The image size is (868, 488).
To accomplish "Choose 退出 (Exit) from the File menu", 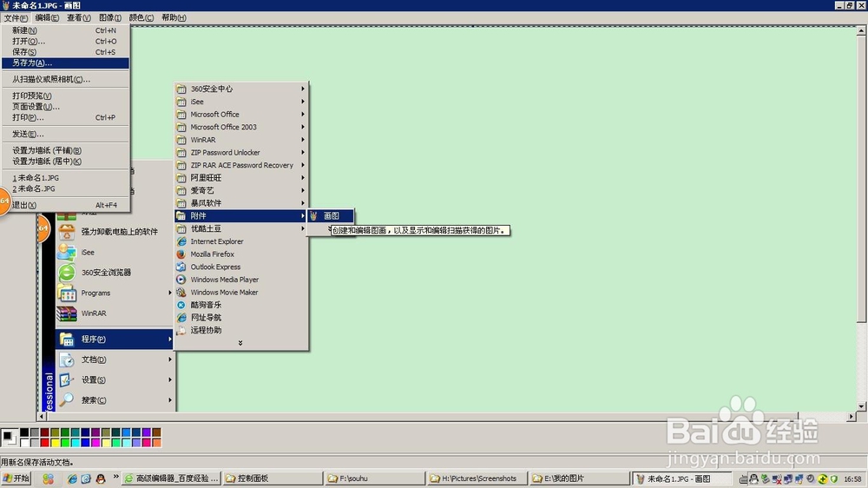I will click(65, 205).
